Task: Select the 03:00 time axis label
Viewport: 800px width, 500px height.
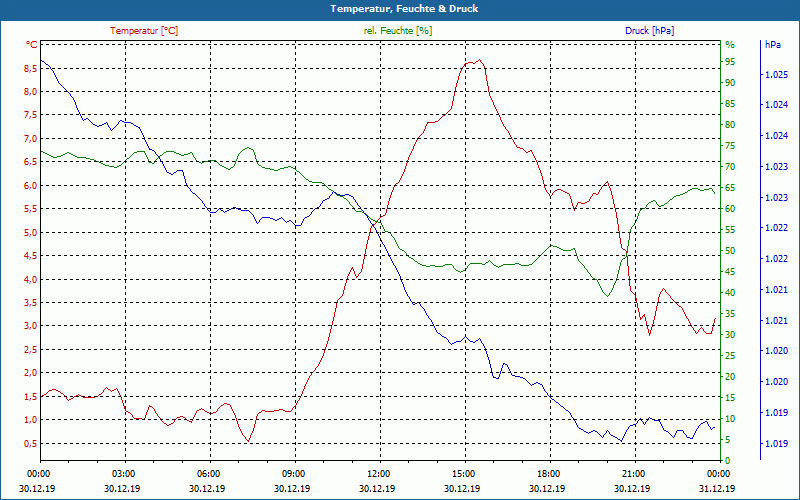Action: tap(124, 473)
